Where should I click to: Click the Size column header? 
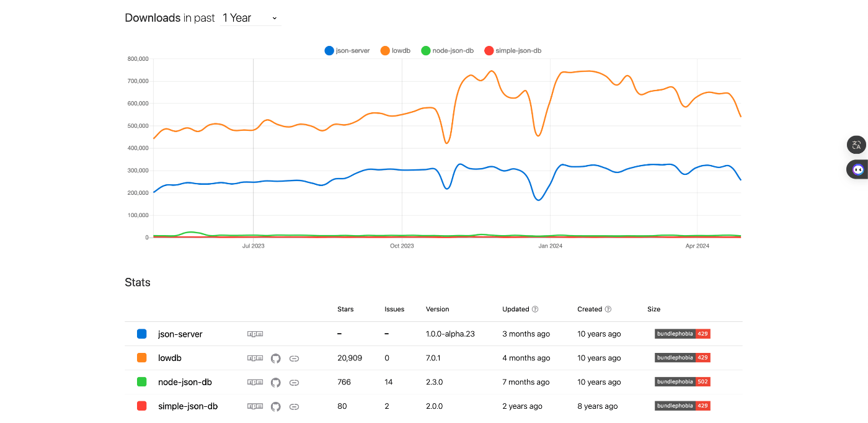click(x=653, y=309)
